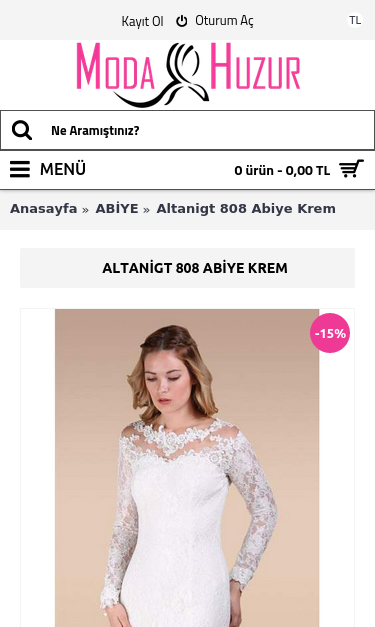375x627 pixels.
Task: Click the Oturum Aç link
Action: click(224, 20)
